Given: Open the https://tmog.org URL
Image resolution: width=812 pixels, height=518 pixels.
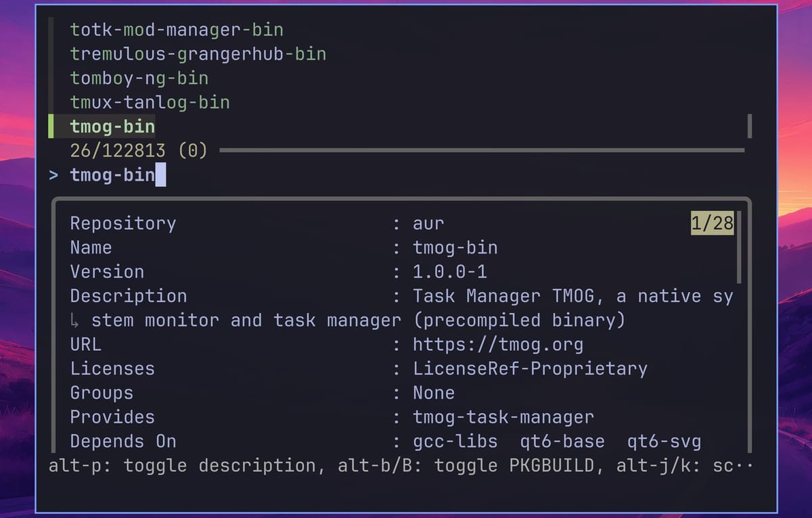Looking at the screenshot, I should 498,345.
